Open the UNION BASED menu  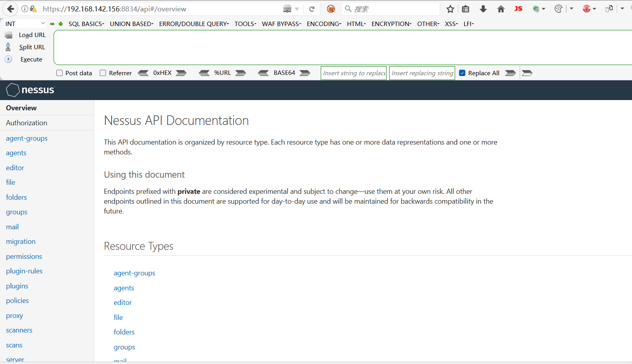tap(132, 24)
